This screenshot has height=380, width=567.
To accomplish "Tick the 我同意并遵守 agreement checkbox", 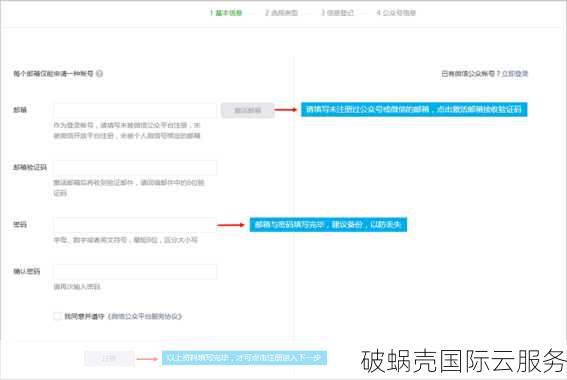I will tap(57, 316).
